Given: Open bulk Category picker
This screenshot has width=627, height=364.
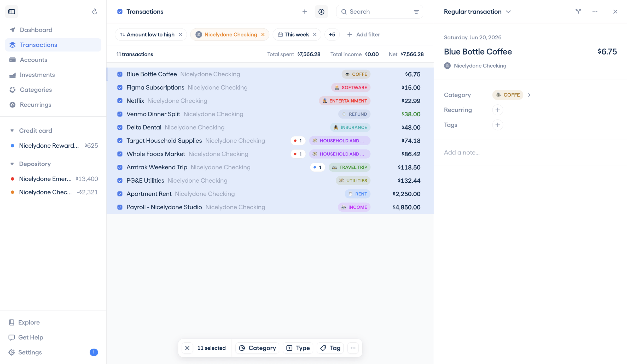Looking at the screenshot, I should (257, 348).
